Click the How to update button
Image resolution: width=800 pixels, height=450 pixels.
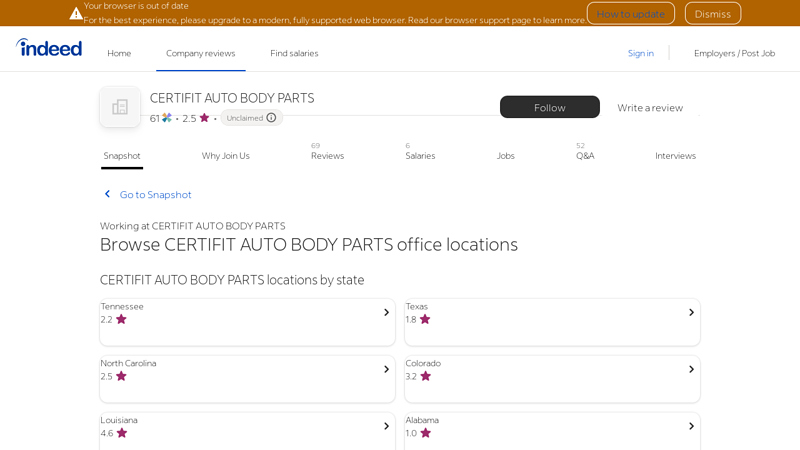pos(631,14)
